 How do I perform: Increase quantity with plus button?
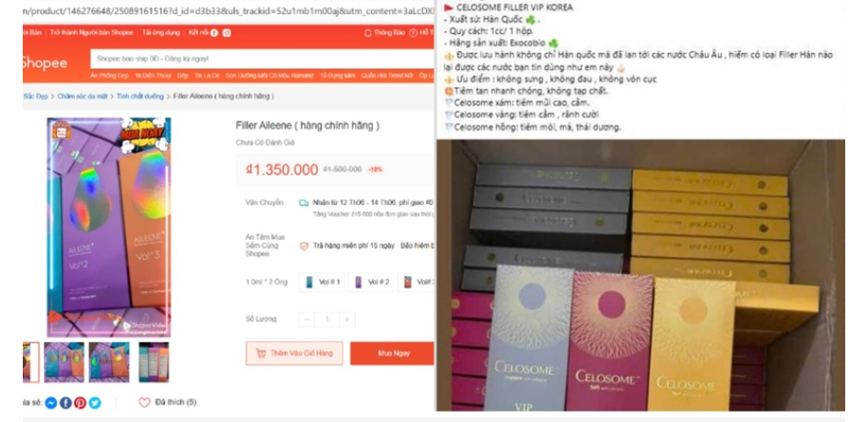click(x=347, y=320)
